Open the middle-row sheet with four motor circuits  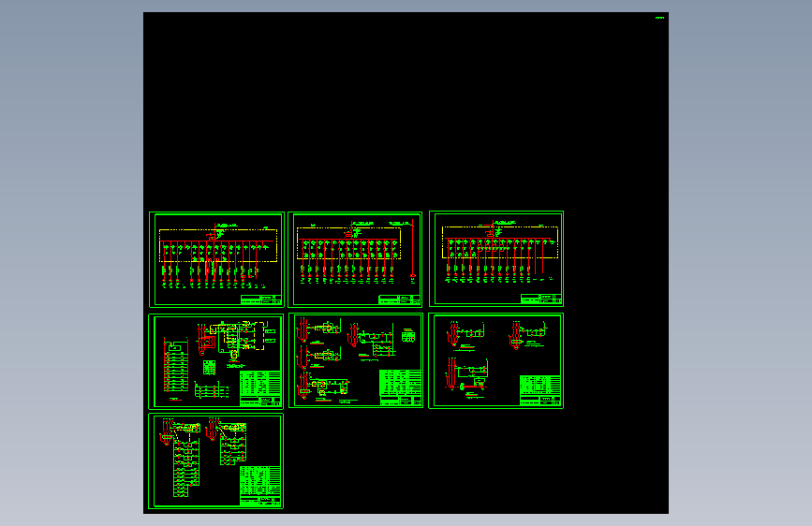click(356, 360)
